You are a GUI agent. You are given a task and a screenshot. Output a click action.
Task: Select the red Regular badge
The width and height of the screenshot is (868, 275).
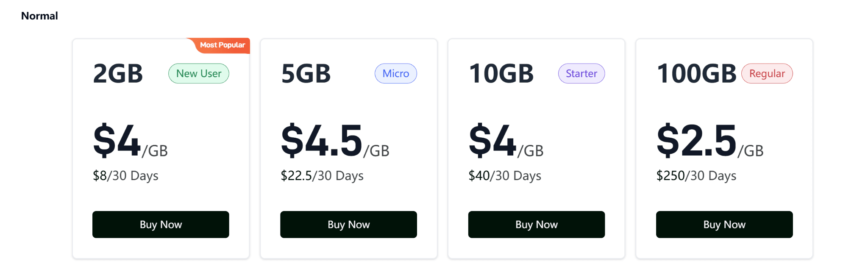coord(767,74)
